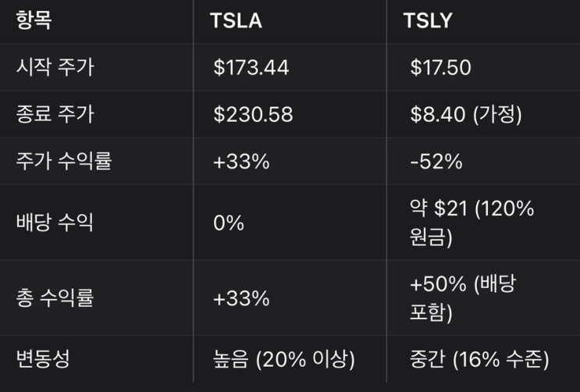
Task: Select the $8.40 (가정) cell
Action: [466, 115]
